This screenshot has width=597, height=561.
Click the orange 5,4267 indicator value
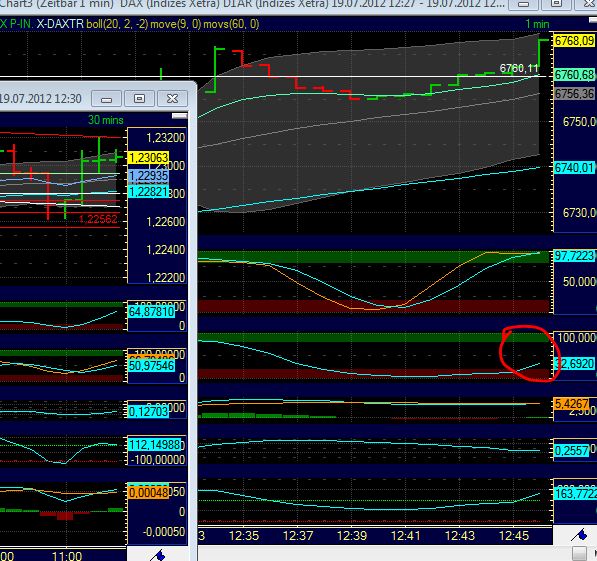572,404
